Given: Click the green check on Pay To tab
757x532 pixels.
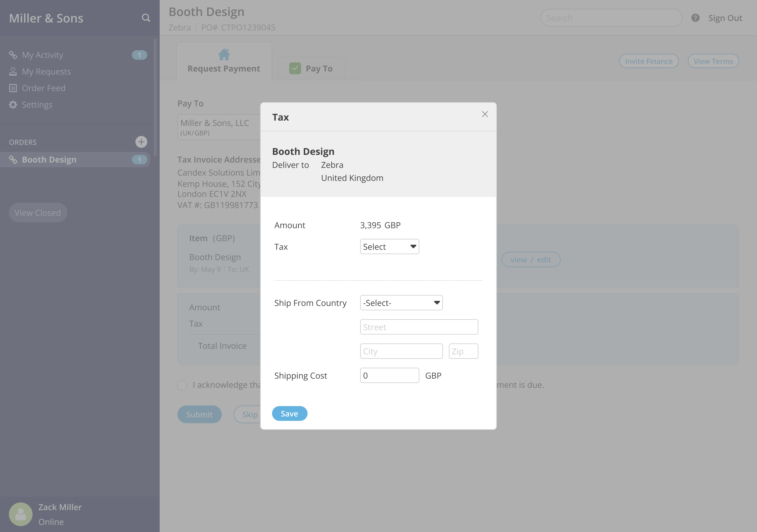Looking at the screenshot, I should (x=295, y=69).
